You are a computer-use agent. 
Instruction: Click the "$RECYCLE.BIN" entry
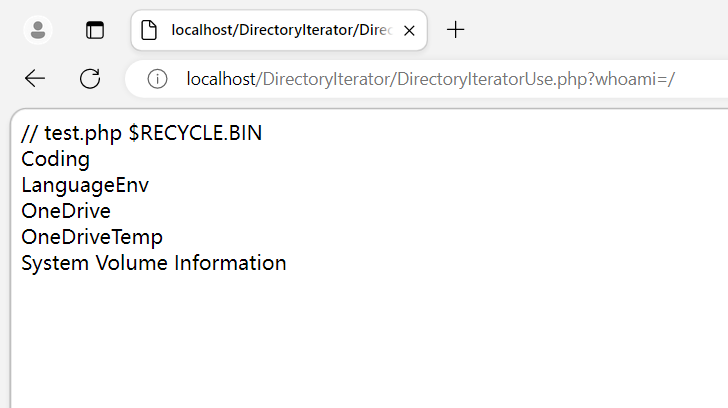(x=195, y=133)
